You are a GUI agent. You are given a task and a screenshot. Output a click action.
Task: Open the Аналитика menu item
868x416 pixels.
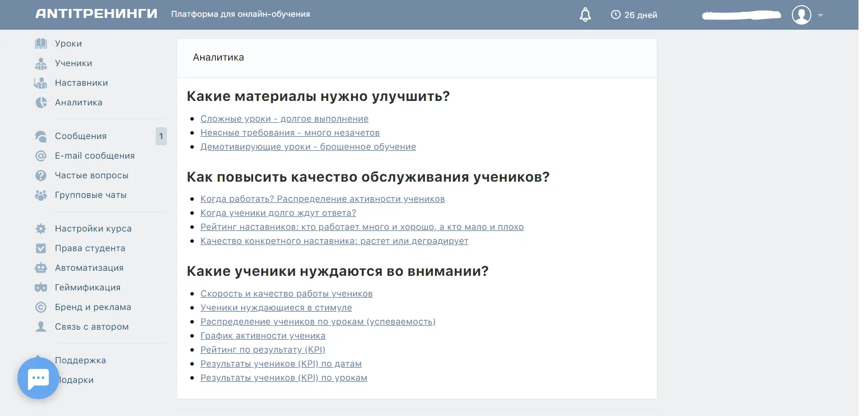point(78,103)
